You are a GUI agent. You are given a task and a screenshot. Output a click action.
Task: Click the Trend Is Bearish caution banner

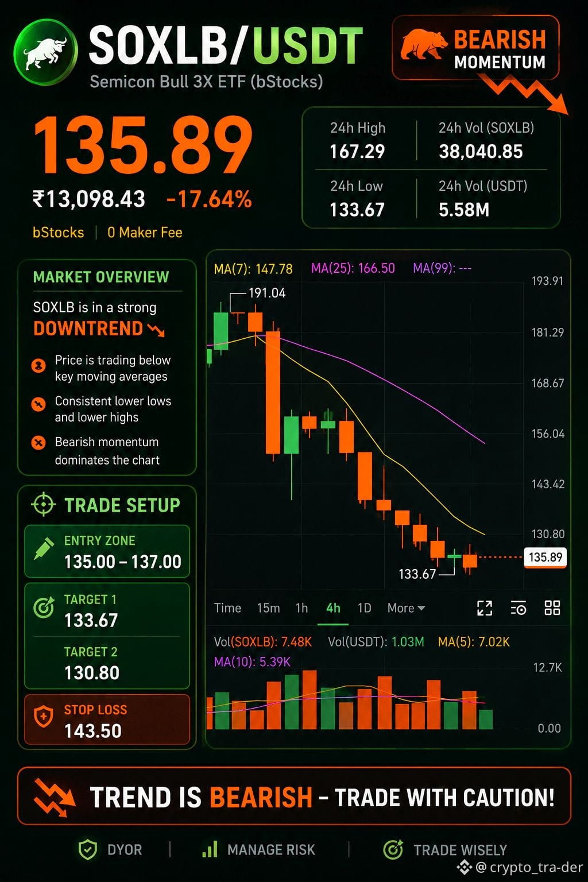click(x=294, y=796)
